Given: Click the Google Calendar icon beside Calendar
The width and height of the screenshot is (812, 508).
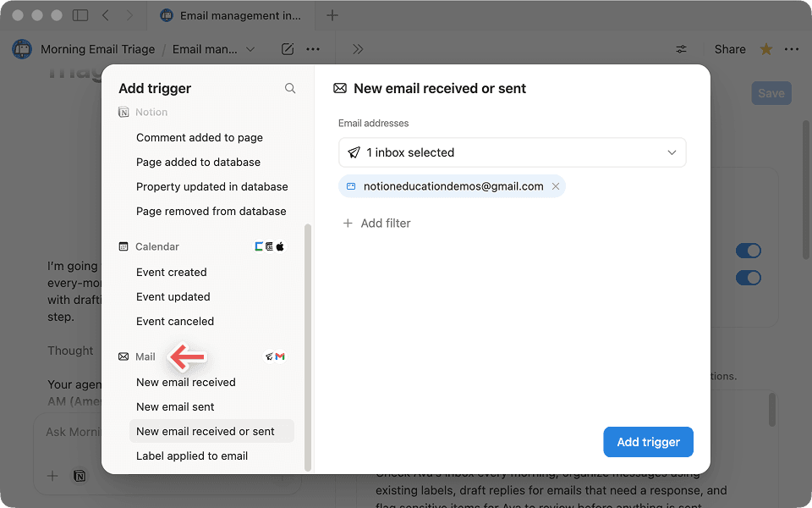Looking at the screenshot, I should [x=257, y=246].
